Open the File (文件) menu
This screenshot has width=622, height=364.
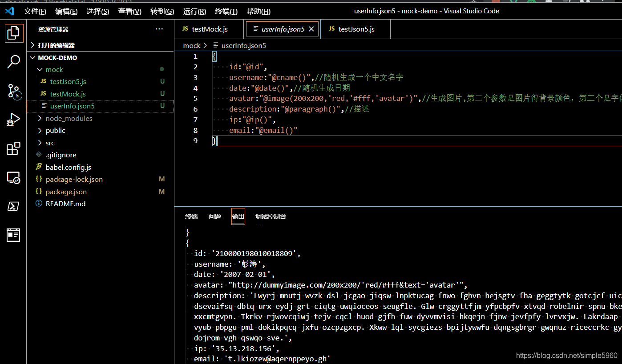coord(35,11)
